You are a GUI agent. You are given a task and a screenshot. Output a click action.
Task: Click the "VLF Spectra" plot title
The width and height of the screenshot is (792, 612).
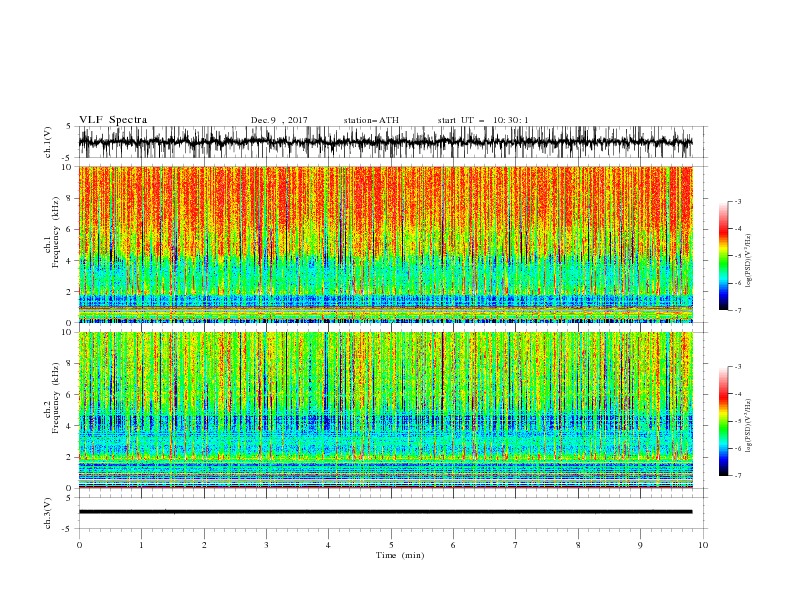(113, 120)
